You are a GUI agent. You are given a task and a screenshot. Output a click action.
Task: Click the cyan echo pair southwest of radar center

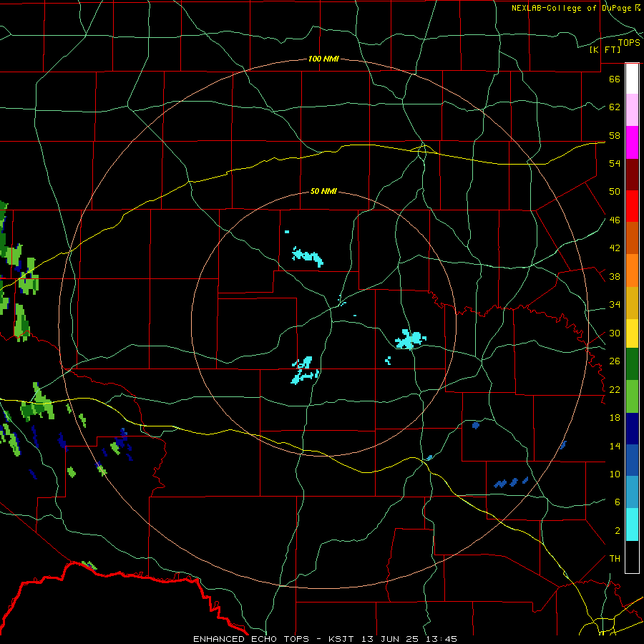click(305, 370)
